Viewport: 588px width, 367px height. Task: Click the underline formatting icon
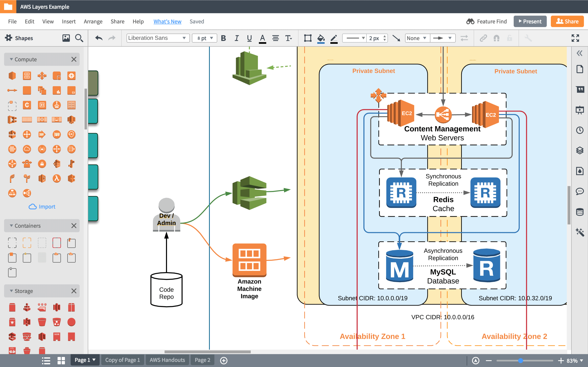(x=249, y=38)
